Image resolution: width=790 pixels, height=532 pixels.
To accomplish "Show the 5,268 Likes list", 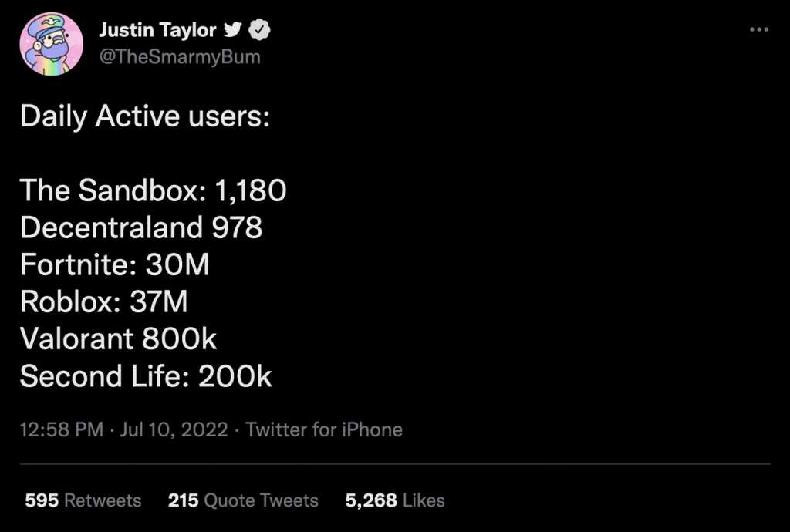I will click(x=394, y=500).
